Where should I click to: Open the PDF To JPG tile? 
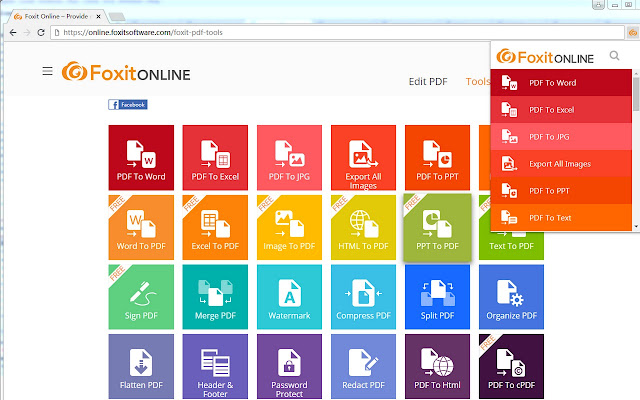tap(289, 158)
